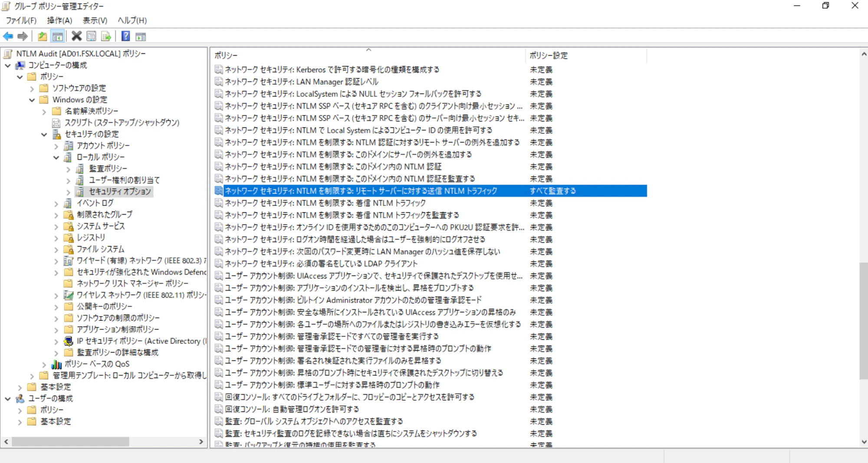Click the chart icon beside ポリシー ベースの QoS

coord(57,364)
